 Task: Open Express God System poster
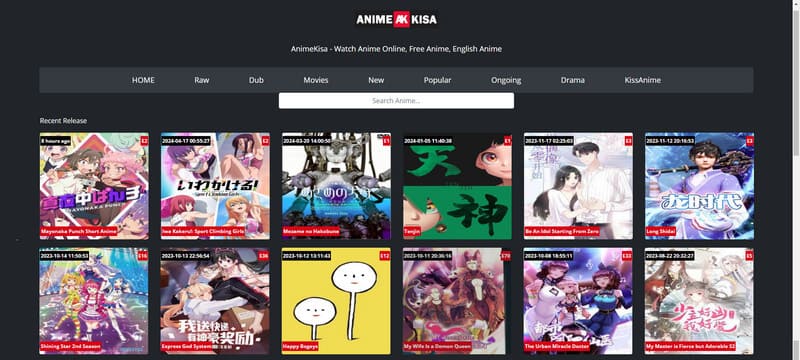point(215,301)
